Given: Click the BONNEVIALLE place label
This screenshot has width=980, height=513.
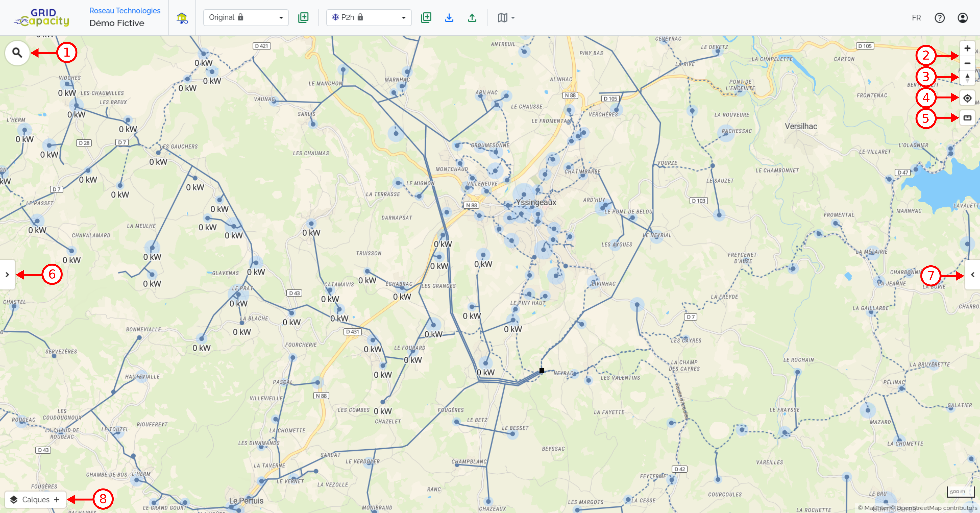Looking at the screenshot, I should point(143,329).
